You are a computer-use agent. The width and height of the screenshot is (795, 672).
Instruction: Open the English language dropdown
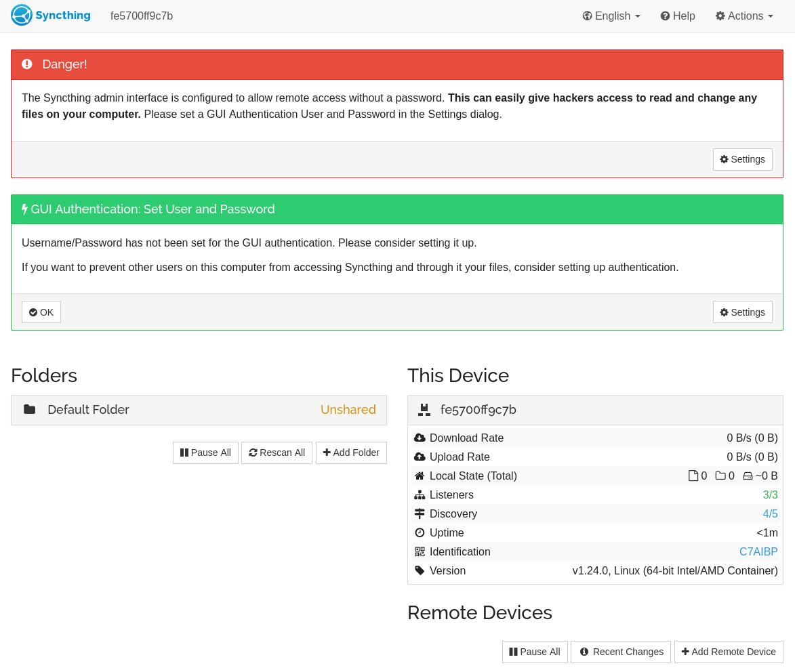tap(611, 16)
